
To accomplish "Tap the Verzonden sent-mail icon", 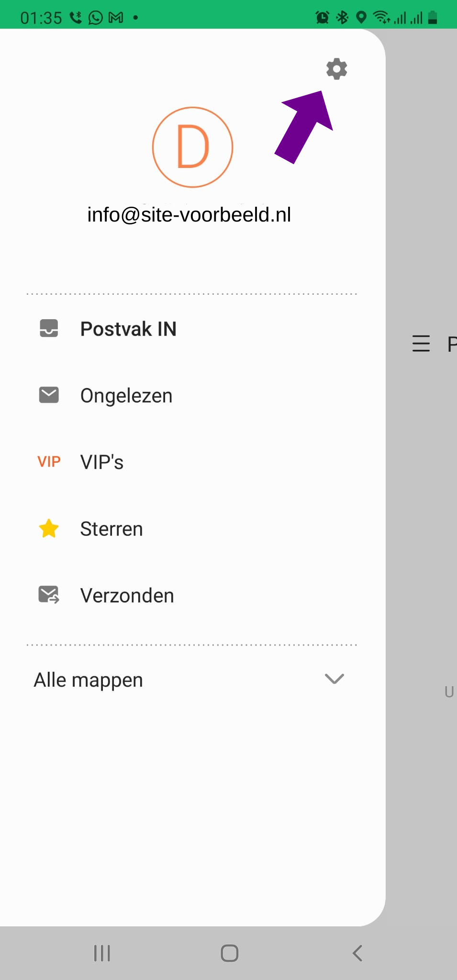I will click(49, 595).
